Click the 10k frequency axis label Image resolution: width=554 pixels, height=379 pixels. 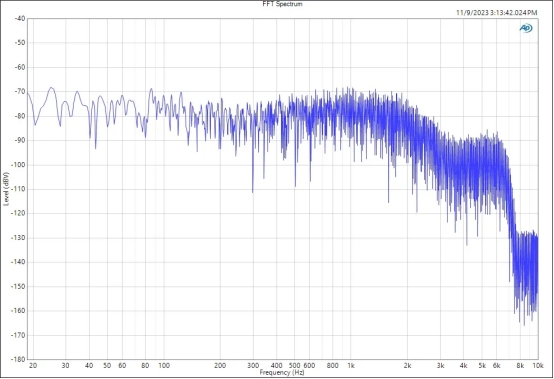coord(538,366)
